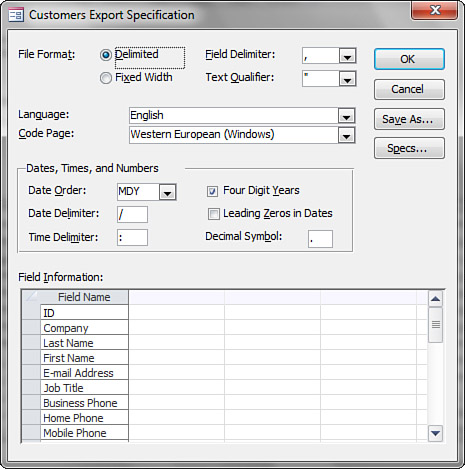
Task: Expand the Text Qualifier dropdown
Action: [x=347, y=79]
